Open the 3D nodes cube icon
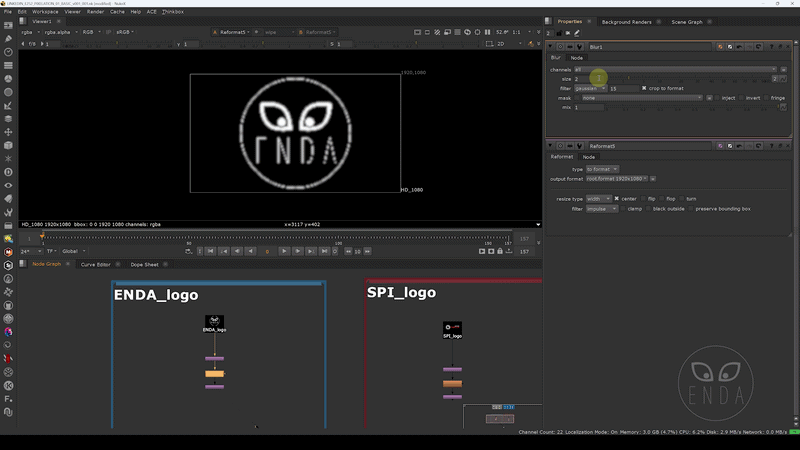Viewport: 800px width, 450px height. coord(8,145)
